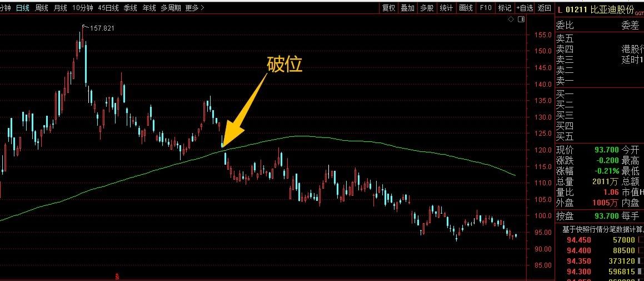The height and width of the screenshot is (281, 644).
Task: Click the 叠加 overlay button
Action: click(x=407, y=8)
